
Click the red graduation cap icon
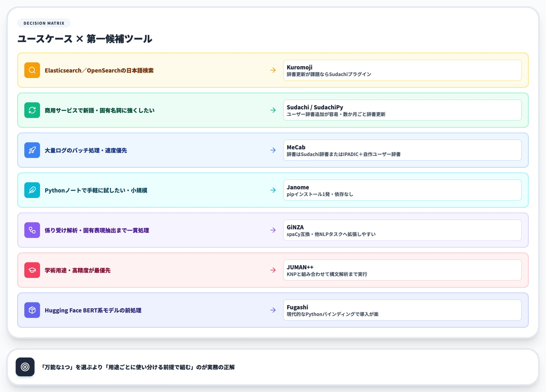point(32,270)
